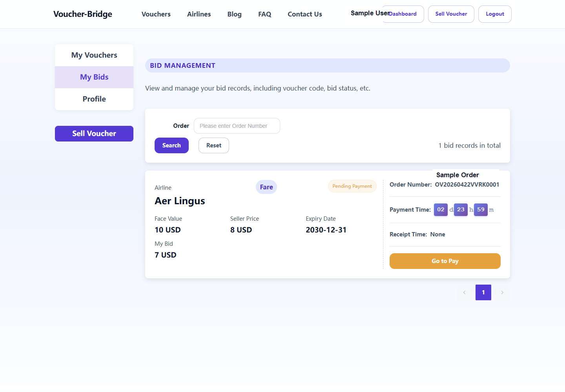This screenshot has width=565, height=392.
Task: Click the countdown minutes box 59
Action: coord(481,210)
